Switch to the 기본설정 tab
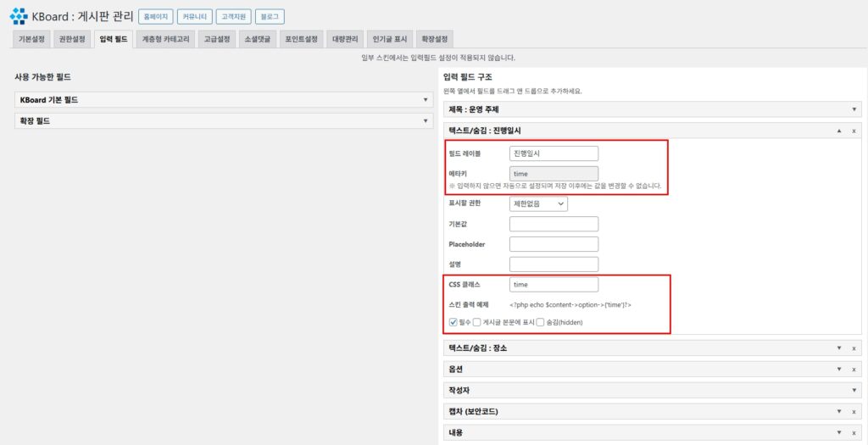Viewport: 868px width, 445px height. point(31,39)
